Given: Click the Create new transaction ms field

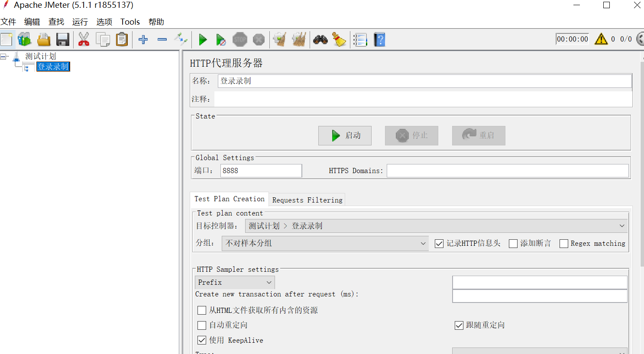Looking at the screenshot, I should tap(540, 296).
